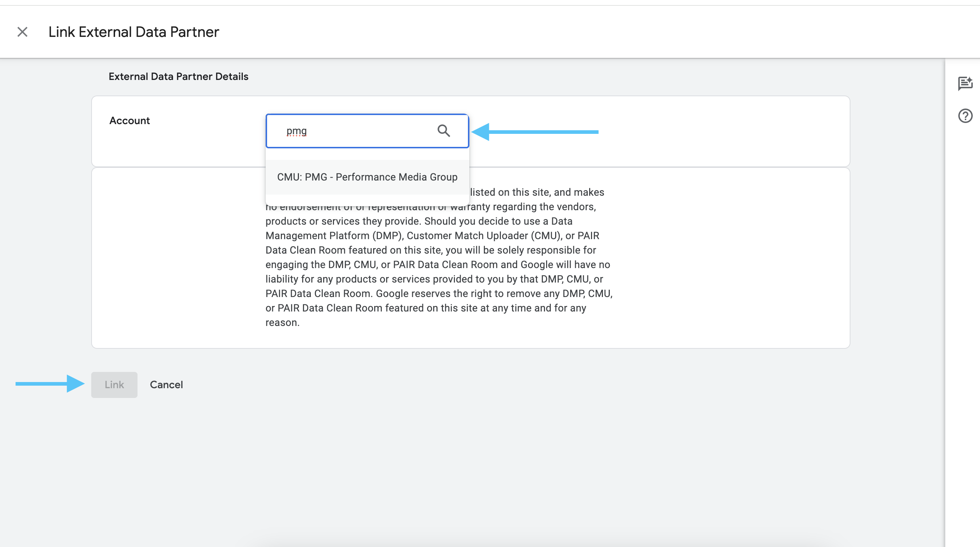Viewport: 980px width, 547px height.
Task: Click the Link External Data Partner title
Action: coord(134,32)
